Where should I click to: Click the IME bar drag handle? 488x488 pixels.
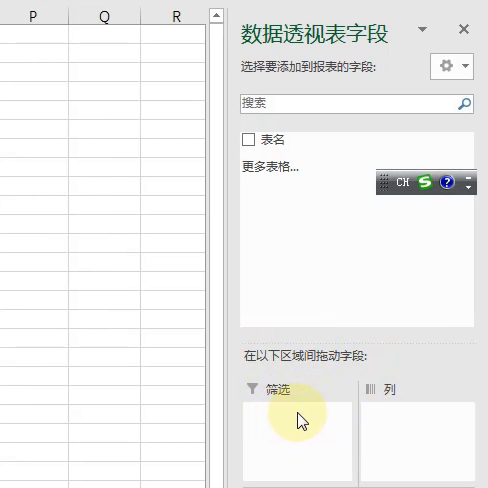point(384,182)
